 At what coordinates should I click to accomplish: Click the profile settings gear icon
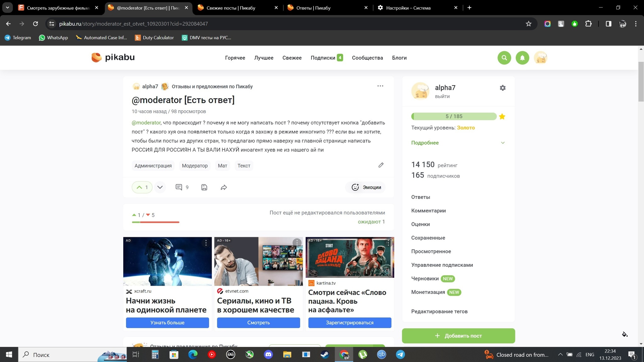tap(502, 88)
